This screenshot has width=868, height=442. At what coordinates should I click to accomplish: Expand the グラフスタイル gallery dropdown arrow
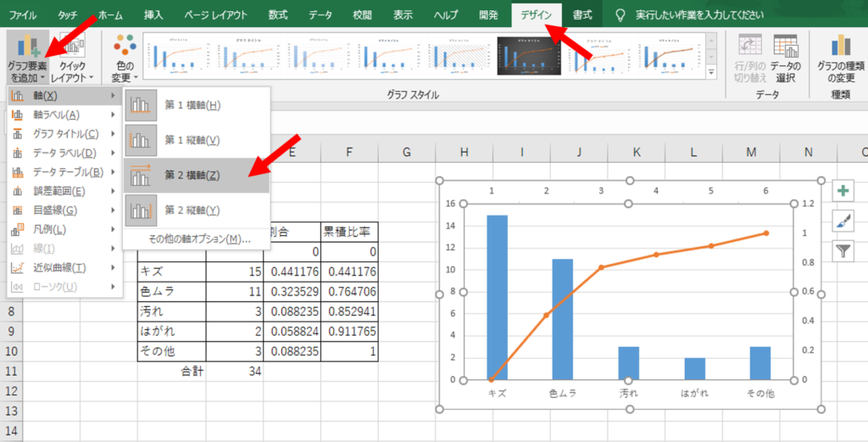tap(712, 76)
